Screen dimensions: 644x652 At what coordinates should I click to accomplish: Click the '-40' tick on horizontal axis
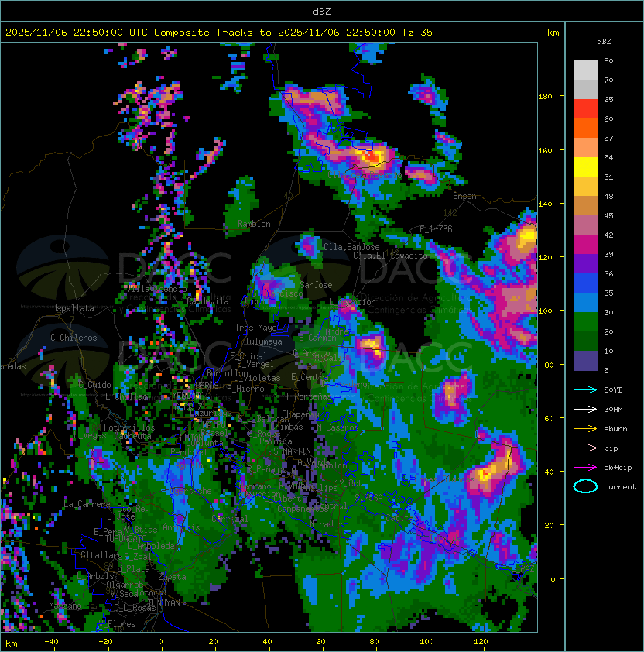pos(51,642)
